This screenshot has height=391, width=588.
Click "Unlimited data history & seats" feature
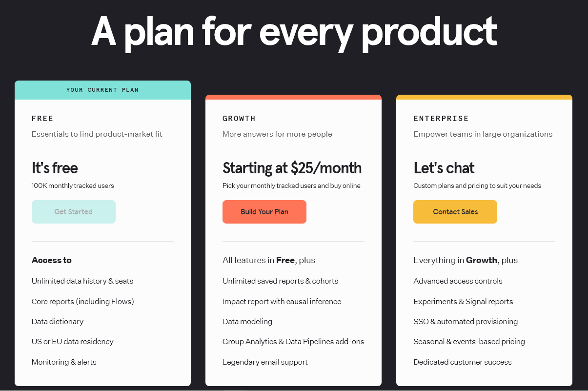click(x=82, y=281)
